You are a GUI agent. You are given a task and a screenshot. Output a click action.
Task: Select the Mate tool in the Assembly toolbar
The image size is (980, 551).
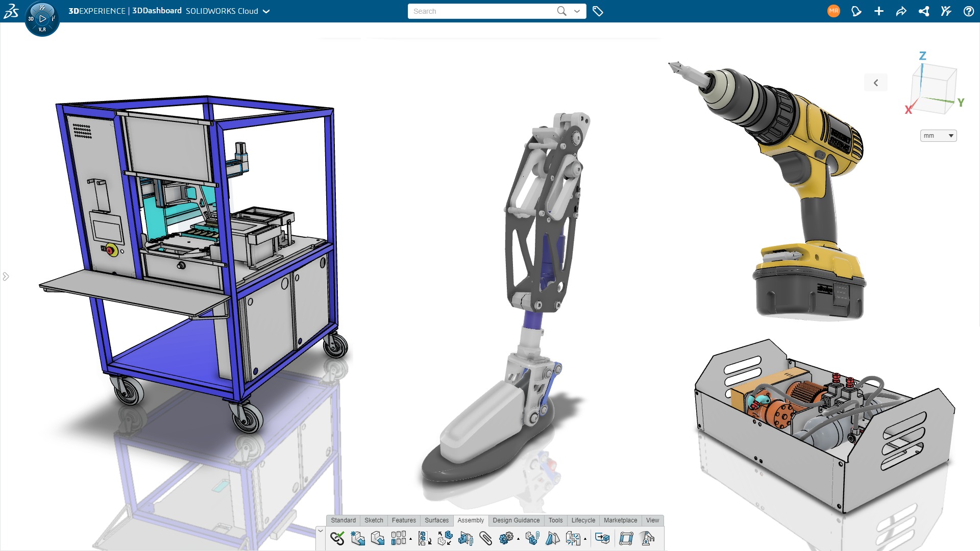point(337,538)
